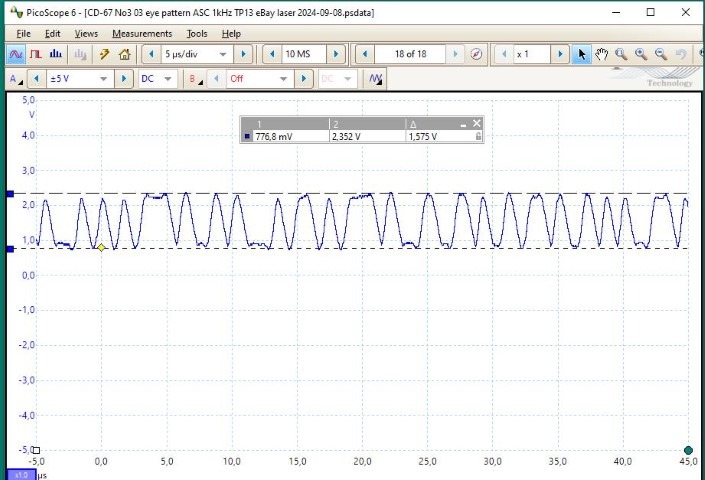
Task: Open the buffer navigator compass icon
Action: 476,54
